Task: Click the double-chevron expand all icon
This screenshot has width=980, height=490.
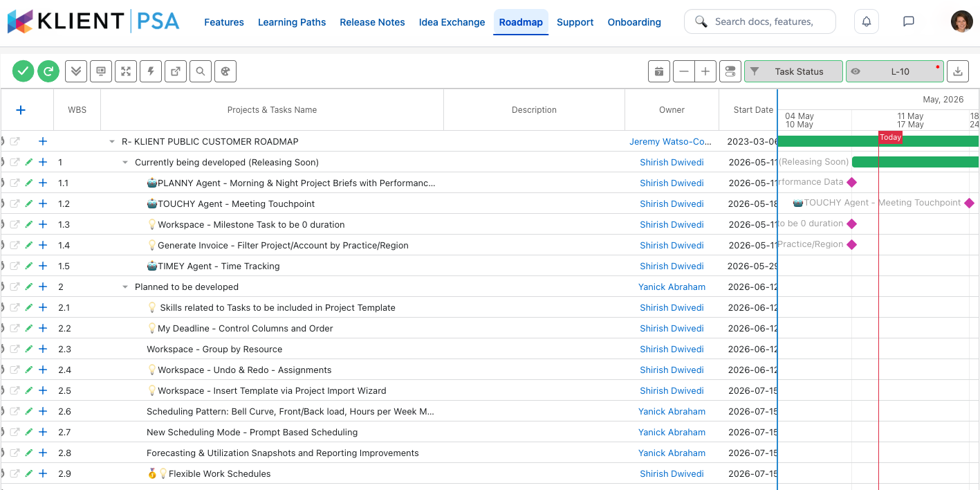Action: click(x=76, y=71)
